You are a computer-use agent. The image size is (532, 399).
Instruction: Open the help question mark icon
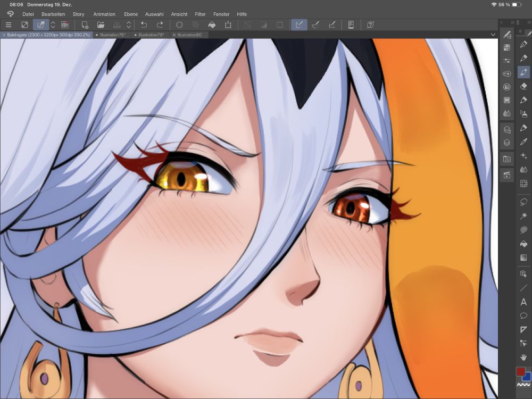click(370, 25)
